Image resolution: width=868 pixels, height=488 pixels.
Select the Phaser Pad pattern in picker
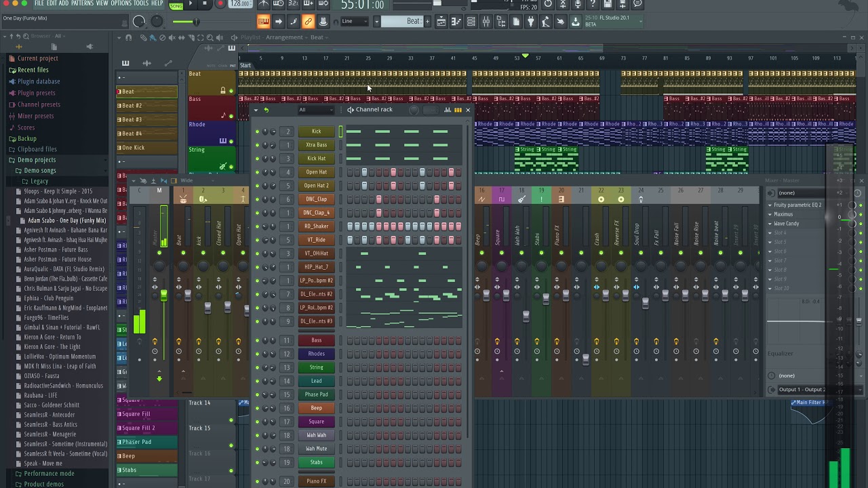coord(146,442)
